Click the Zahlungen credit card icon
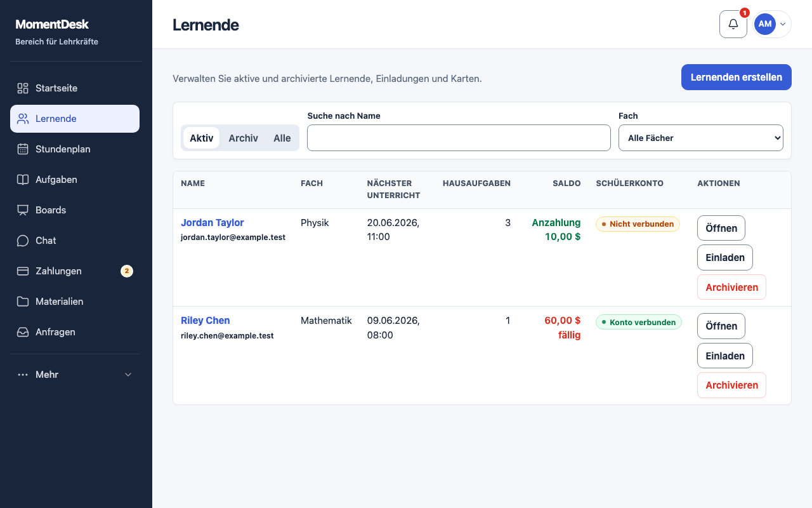The image size is (812, 508). (x=23, y=271)
